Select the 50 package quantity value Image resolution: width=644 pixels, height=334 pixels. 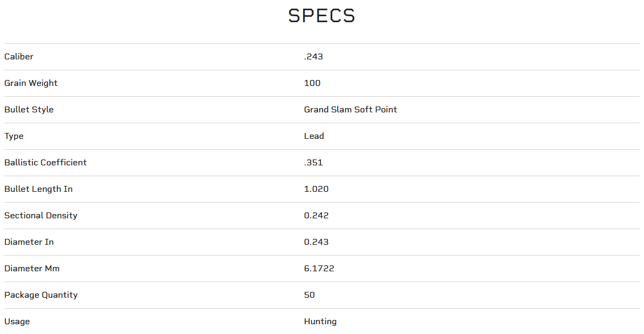(310, 295)
